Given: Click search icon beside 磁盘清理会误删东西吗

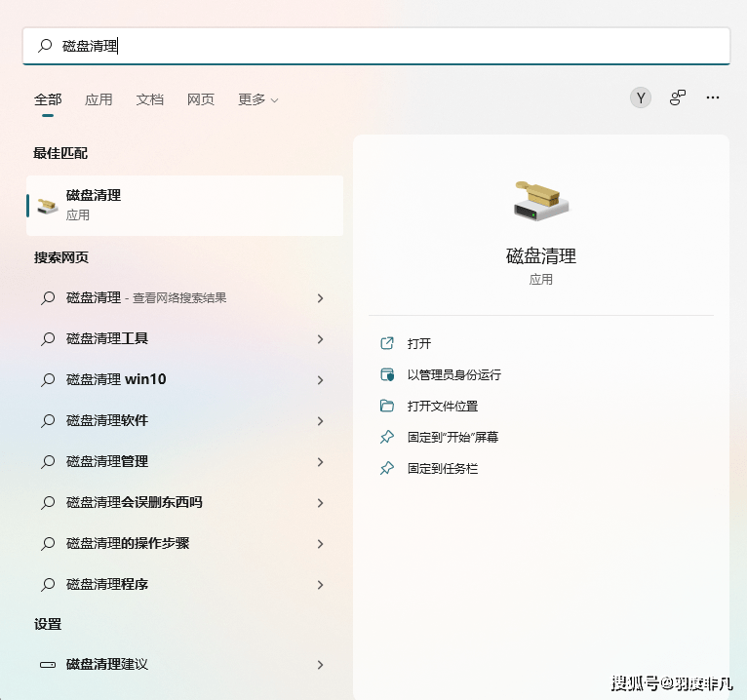Looking at the screenshot, I should [48, 503].
